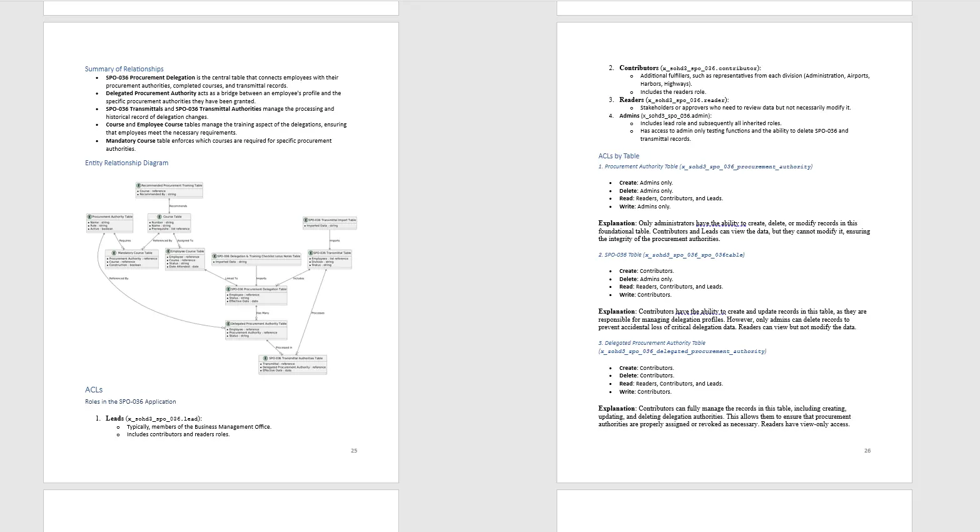Click bold "Mandatory Course" summary bullet text
This screenshot has height=532, width=980.
[x=131, y=141]
